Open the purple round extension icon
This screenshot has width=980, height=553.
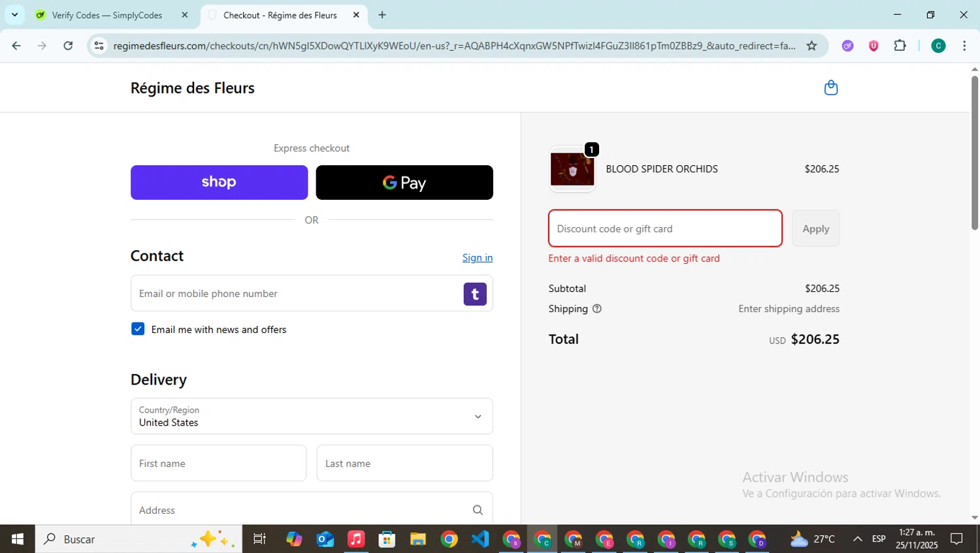coord(847,46)
